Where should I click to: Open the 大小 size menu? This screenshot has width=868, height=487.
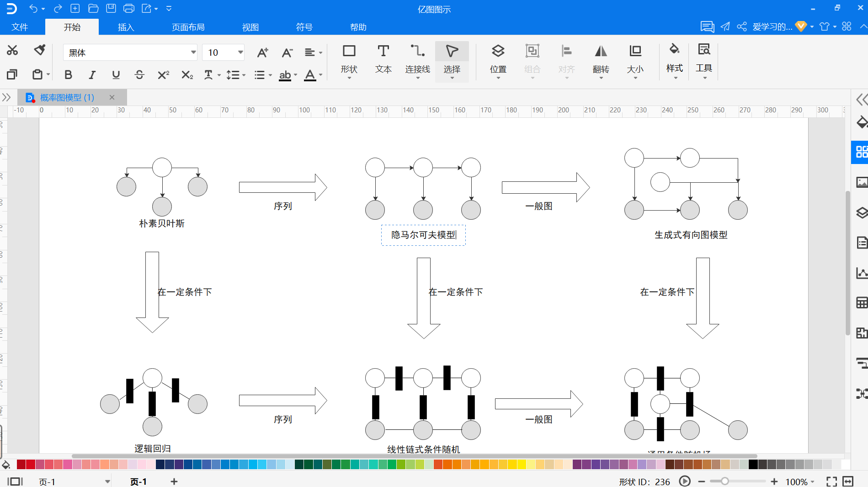click(635, 60)
